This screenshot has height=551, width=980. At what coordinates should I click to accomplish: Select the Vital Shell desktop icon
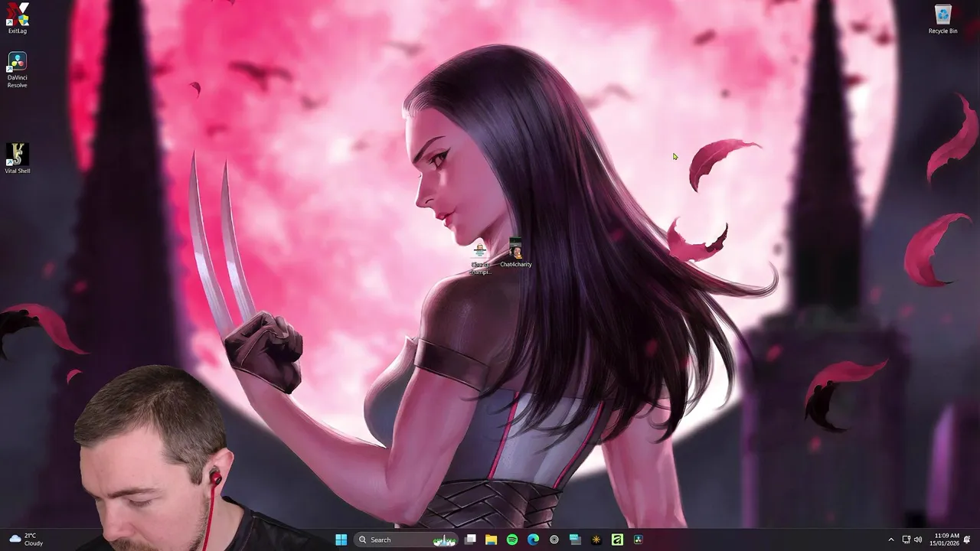click(x=17, y=158)
